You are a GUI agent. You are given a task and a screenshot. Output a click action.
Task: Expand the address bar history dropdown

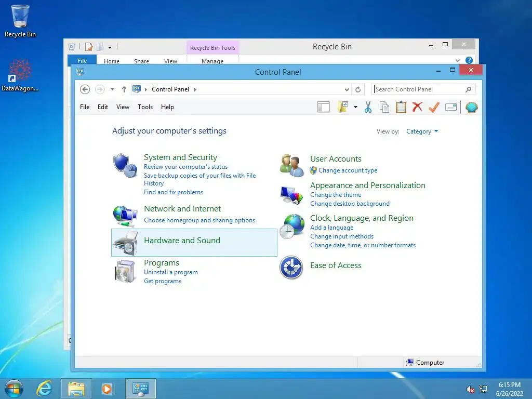pos(347,89)
